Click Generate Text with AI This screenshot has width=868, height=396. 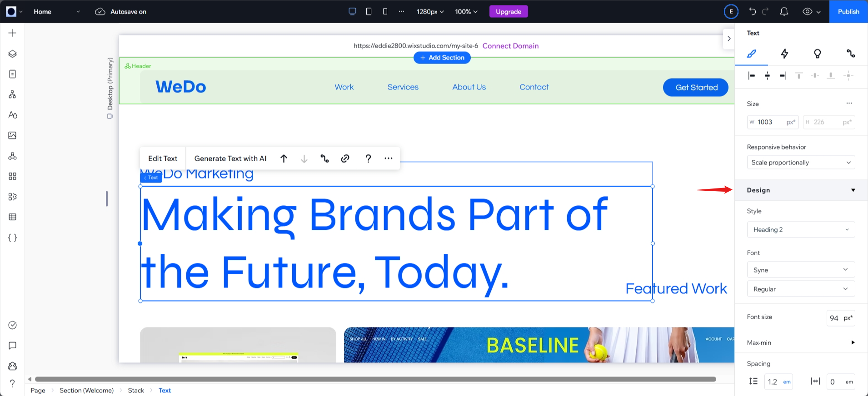point(230,158)
